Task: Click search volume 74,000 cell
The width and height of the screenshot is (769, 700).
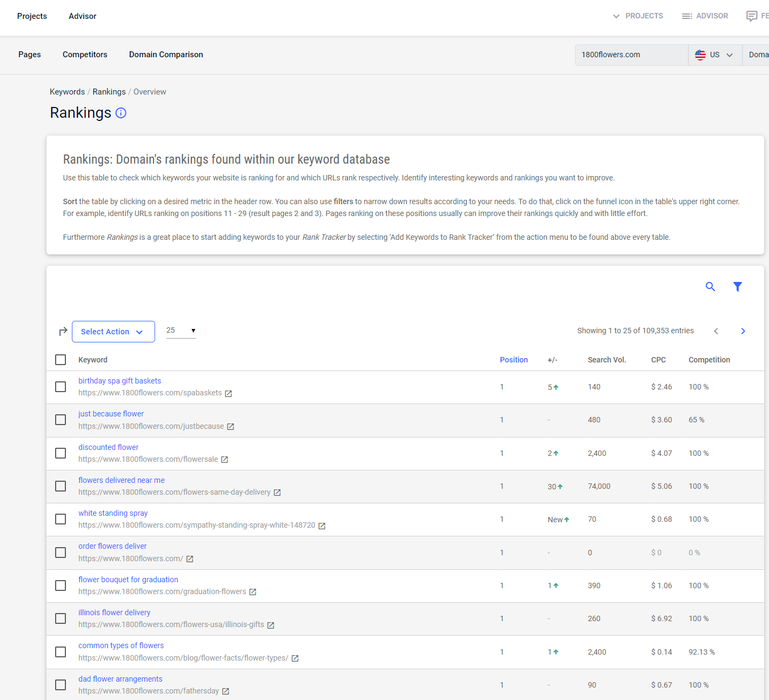Action: tap(599, 486)
